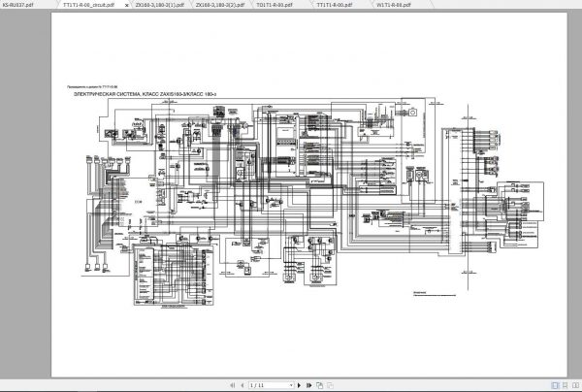Open the ZX160-3,180-3(2).pdf tab
Image resolution: width=582 pixels, height=392 pixels.
point(220,5)
